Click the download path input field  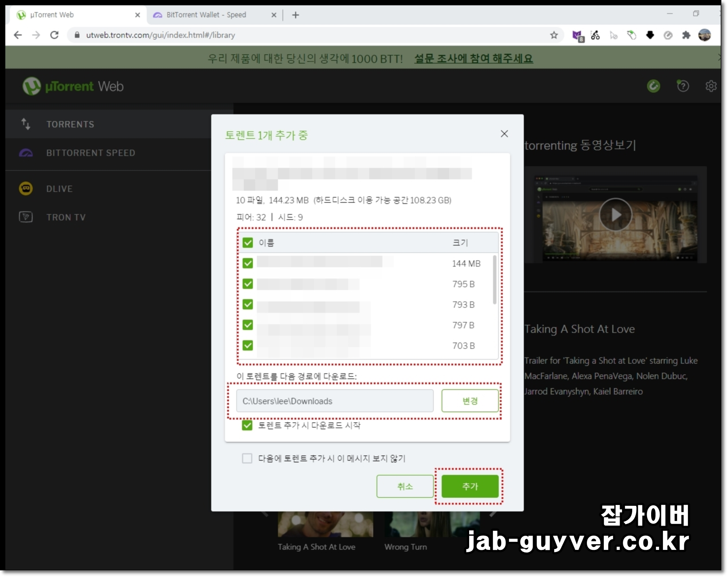(334, 401)
